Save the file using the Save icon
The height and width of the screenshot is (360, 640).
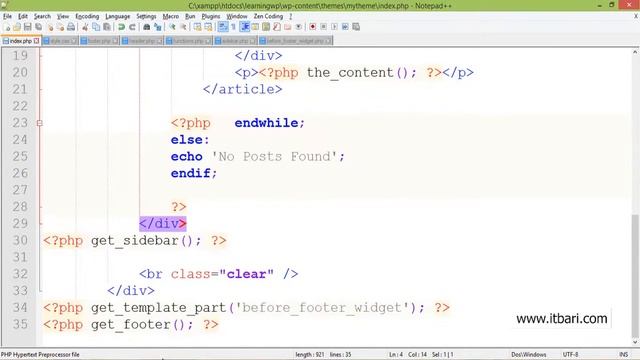[27, 27]
